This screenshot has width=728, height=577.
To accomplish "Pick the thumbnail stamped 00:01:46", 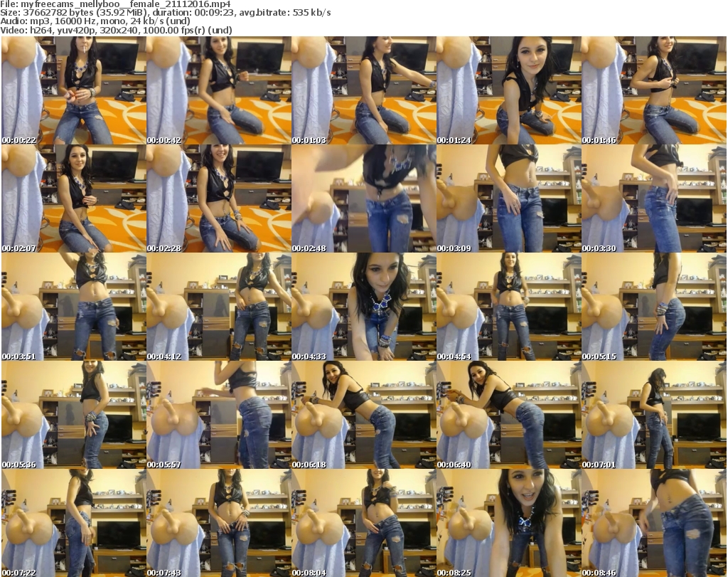I will click(654, 90).
